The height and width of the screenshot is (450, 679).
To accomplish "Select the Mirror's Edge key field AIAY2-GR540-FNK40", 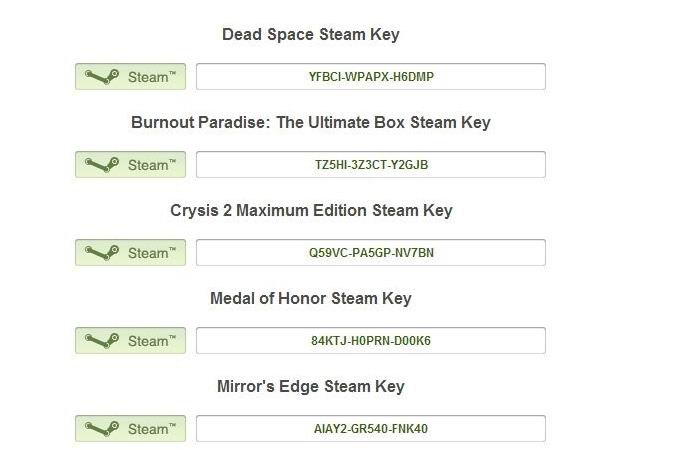I will click(370, 429).
